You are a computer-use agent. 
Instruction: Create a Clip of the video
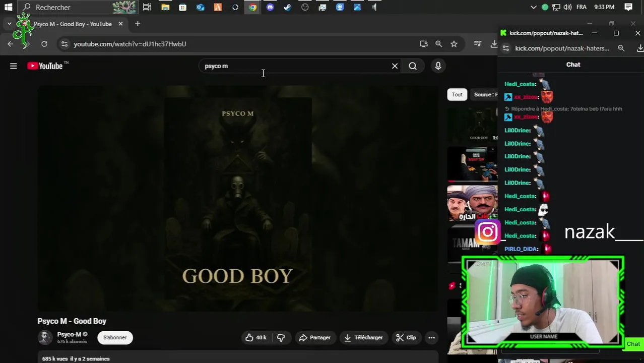pos(406,337)
